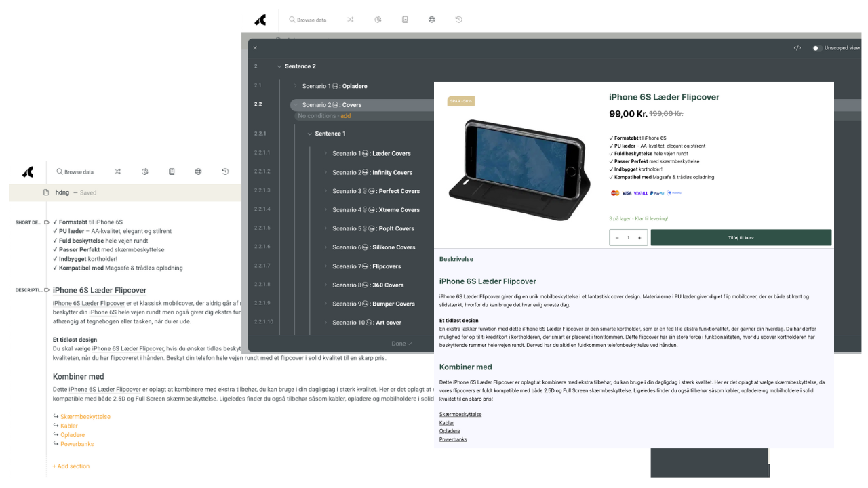This screenshot has height=488, width=868.
Task: Toggle the Unscoped view switch
Action: tap(817, 48)
